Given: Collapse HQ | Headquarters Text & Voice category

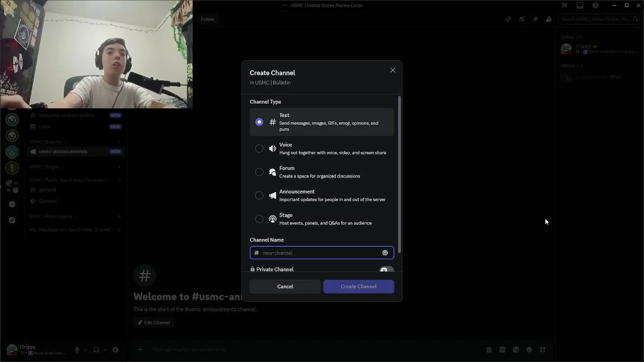Looking at the screenshot, I should pos(71,230).
